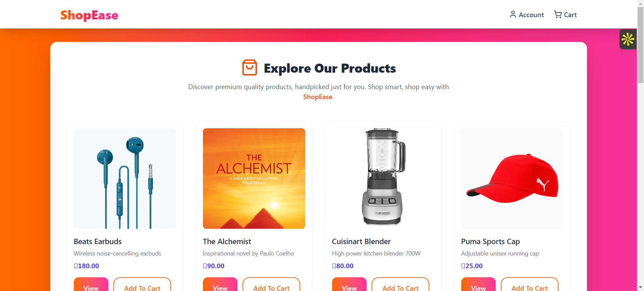Click the ShopEase link in the description text
Image resolution: width=644 pixels, height=291 pixels.
pyautogui.click(x=317, y=97)
